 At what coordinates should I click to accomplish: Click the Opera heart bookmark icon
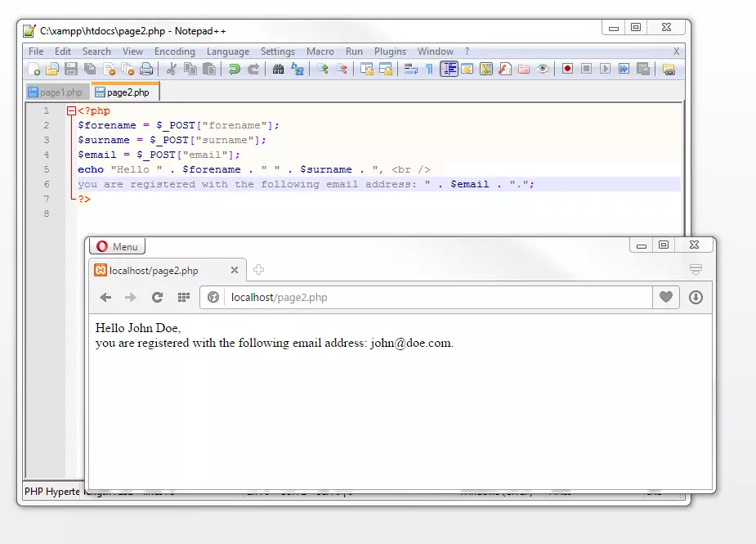[666, 297]
